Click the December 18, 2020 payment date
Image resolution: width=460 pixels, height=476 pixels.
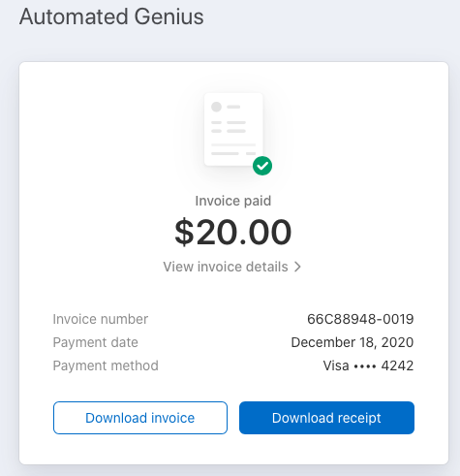[353, 342]
